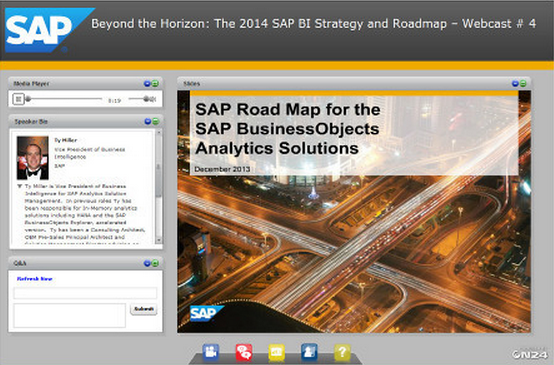The image size is (554, 365).
Task: Click the pause button in Media Player
Action: tap(18, 99)
